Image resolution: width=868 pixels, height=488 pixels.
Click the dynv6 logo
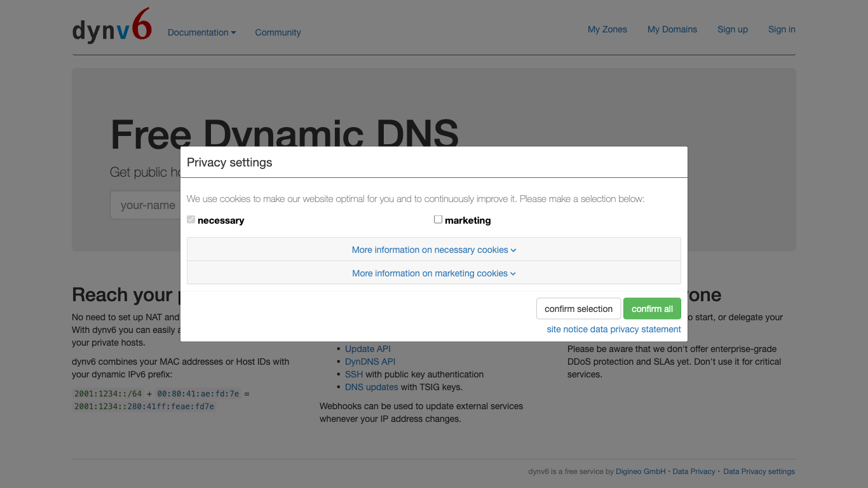click(112, 27)
